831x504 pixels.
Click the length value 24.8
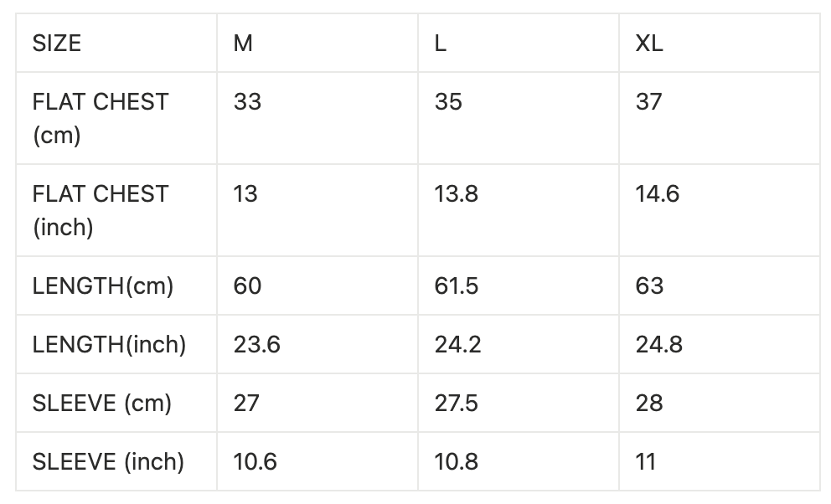(x=658, y=345)
